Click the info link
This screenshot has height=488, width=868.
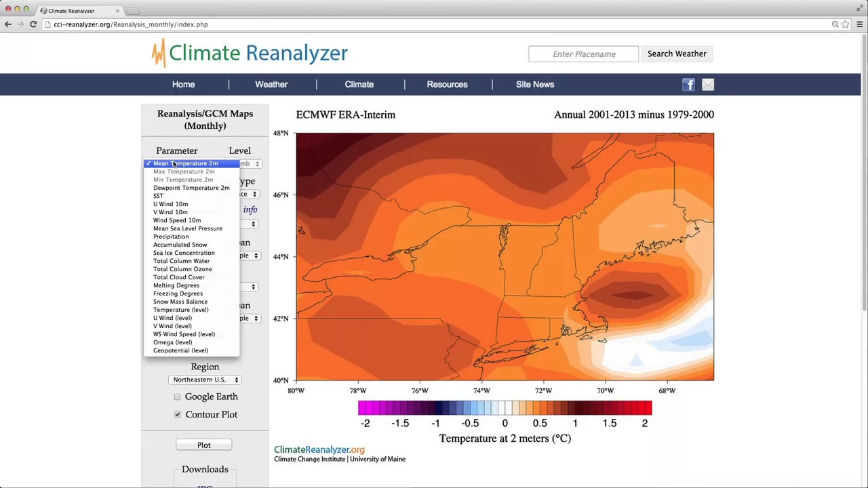pyautogui.click(x=250, y=209)
